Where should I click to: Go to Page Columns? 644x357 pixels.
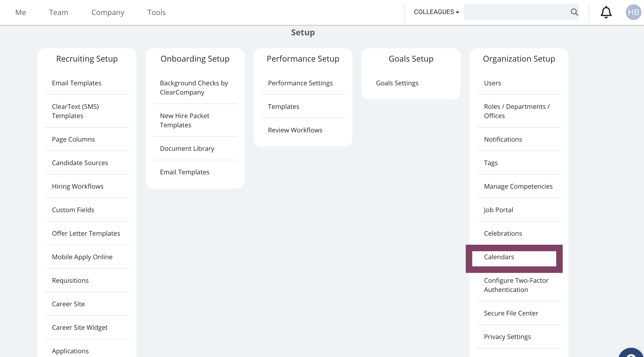(x=73, y=139)
